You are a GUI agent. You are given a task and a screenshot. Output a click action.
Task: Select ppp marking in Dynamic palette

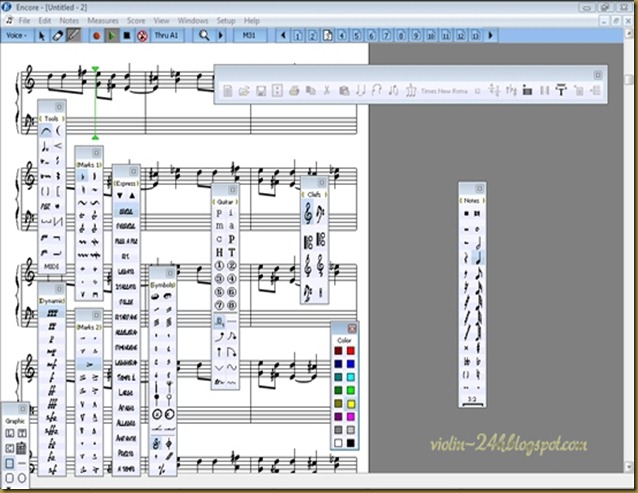[x=52, y=313]
